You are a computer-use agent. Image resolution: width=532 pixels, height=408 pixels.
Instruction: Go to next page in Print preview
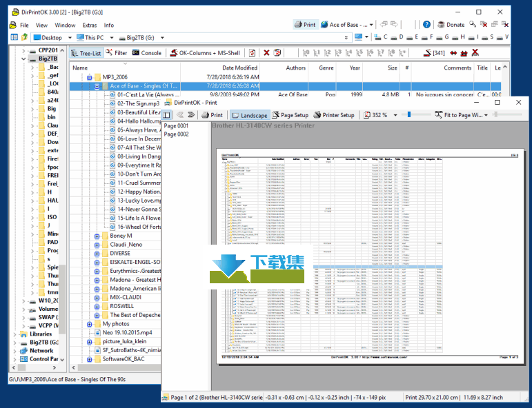point(191,115)
